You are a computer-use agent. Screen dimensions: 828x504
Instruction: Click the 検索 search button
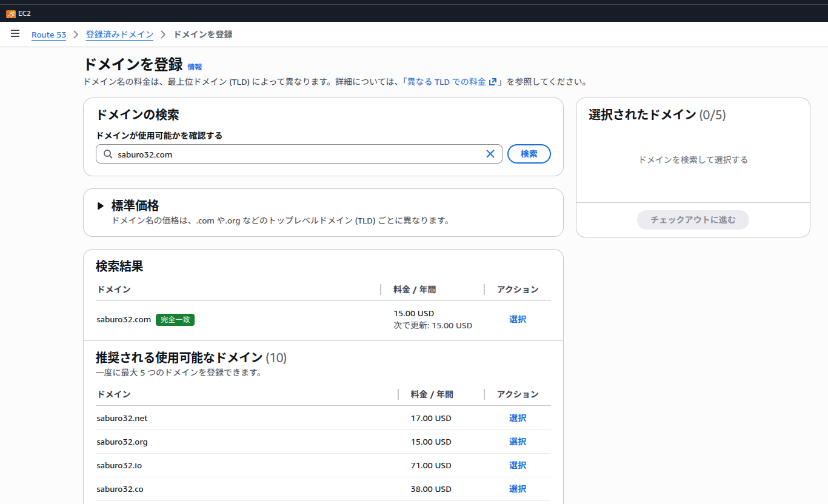(x=529, y=154)
